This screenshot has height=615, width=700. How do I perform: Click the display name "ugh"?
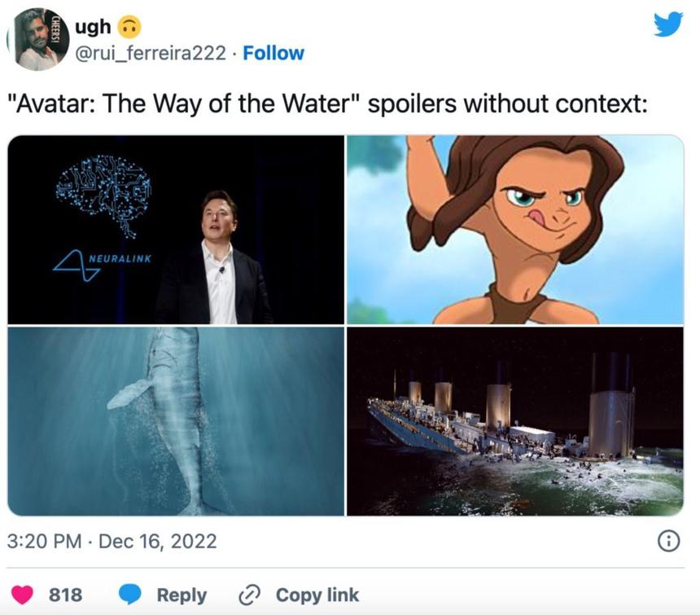94,27
